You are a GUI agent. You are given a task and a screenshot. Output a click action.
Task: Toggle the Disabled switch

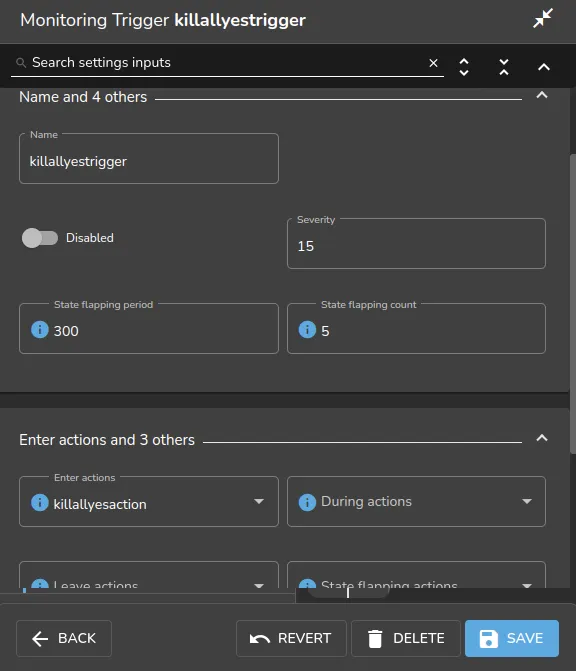pyautogui.click(x=40, y=238)
